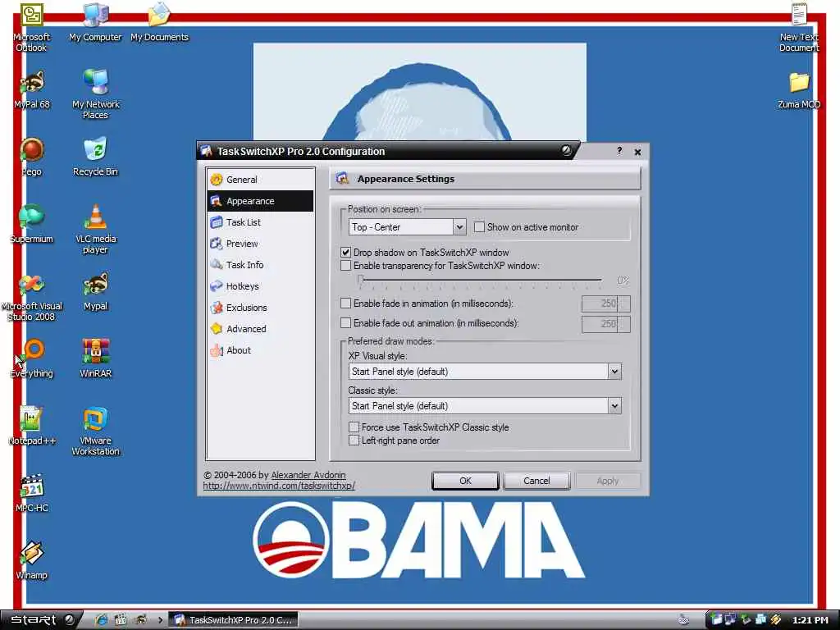Expand the quick launch overflow chevron
Viewport: 840px width, 630px height.
click(160, 620)
